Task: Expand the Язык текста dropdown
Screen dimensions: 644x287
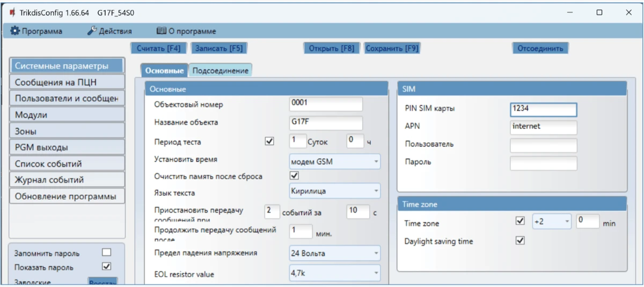Action: (334, 191)
